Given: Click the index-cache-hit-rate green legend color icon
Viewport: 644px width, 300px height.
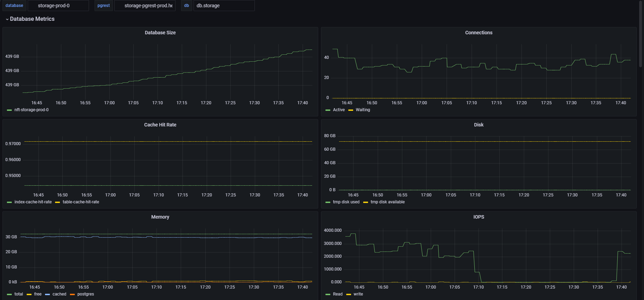Looking at the screenshot, I should click(x=9, y=202).
